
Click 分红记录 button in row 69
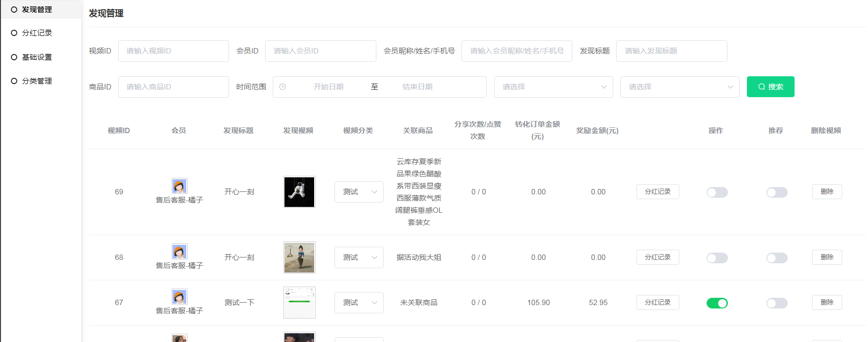(658, 192)
